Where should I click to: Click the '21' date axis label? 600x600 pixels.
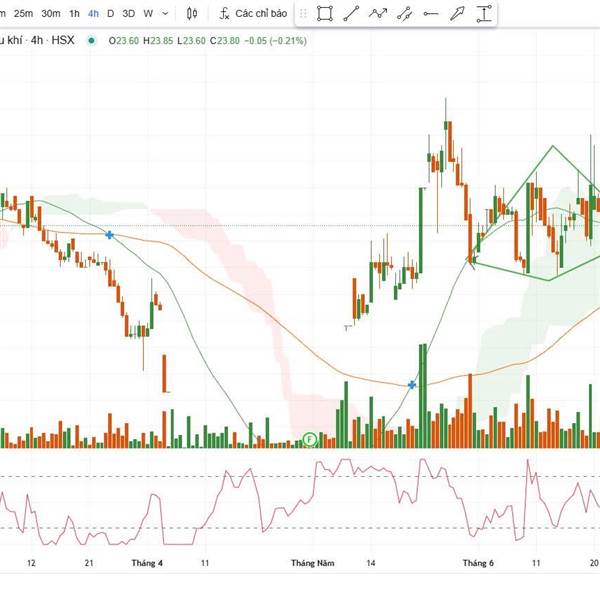coord(89,563)
